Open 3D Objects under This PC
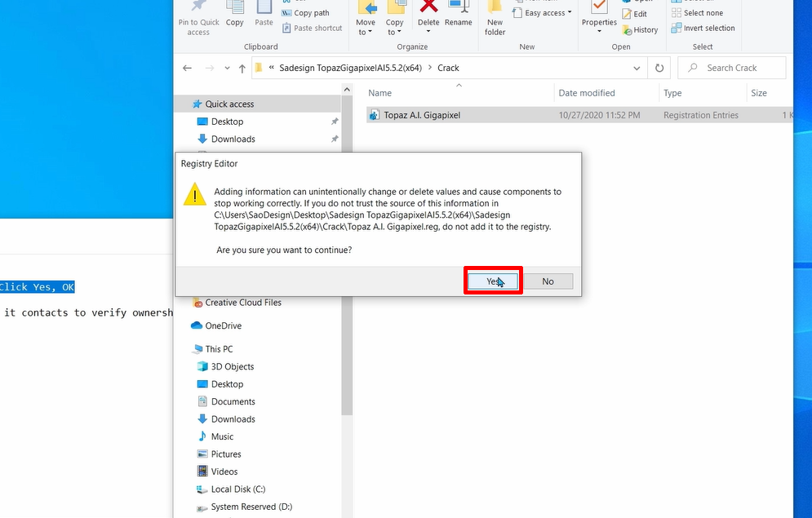Image resolution: width=812 pixels, height=518 pixels. 233,366
